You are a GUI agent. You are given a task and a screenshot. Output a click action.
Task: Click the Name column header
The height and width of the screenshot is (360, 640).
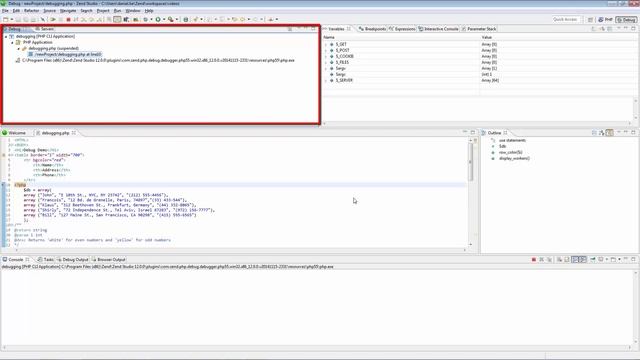[402, 37]
